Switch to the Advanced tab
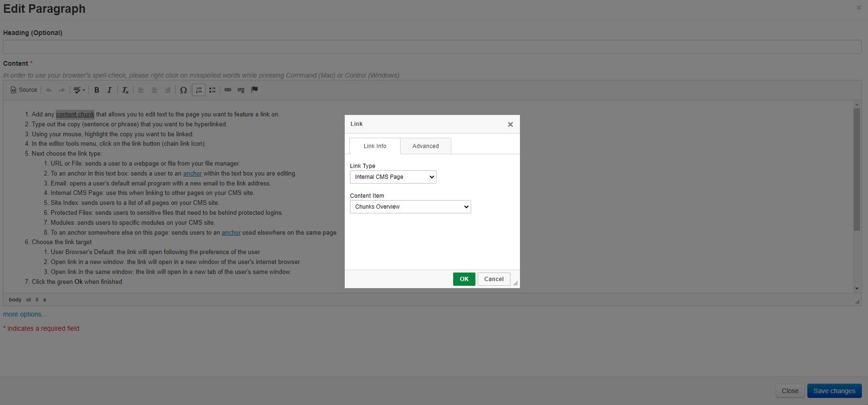The image size is (868, 405). (x=425, y=146)
